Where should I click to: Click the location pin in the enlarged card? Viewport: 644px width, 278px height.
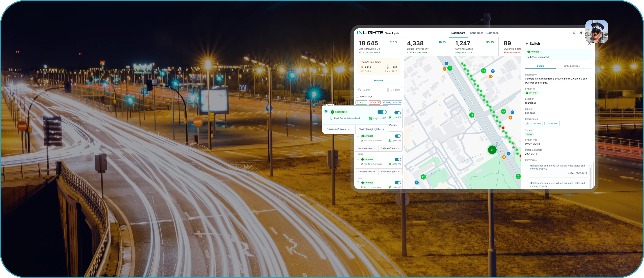331,119
